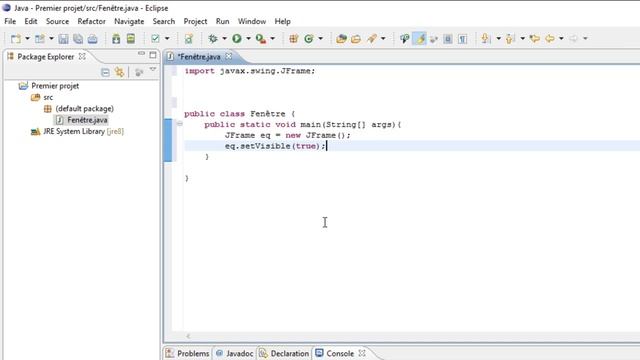Toggle Block Selection Mode icon

(448, 39)
